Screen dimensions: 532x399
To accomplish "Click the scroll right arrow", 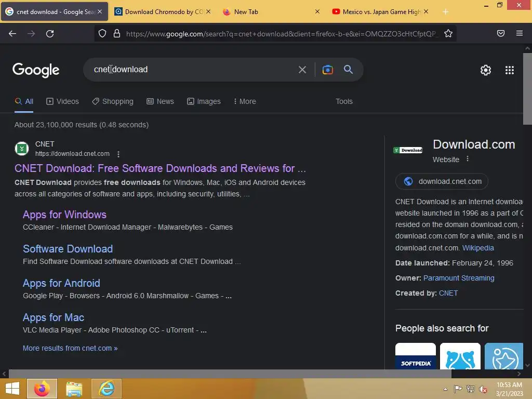I will coord(519,374).
